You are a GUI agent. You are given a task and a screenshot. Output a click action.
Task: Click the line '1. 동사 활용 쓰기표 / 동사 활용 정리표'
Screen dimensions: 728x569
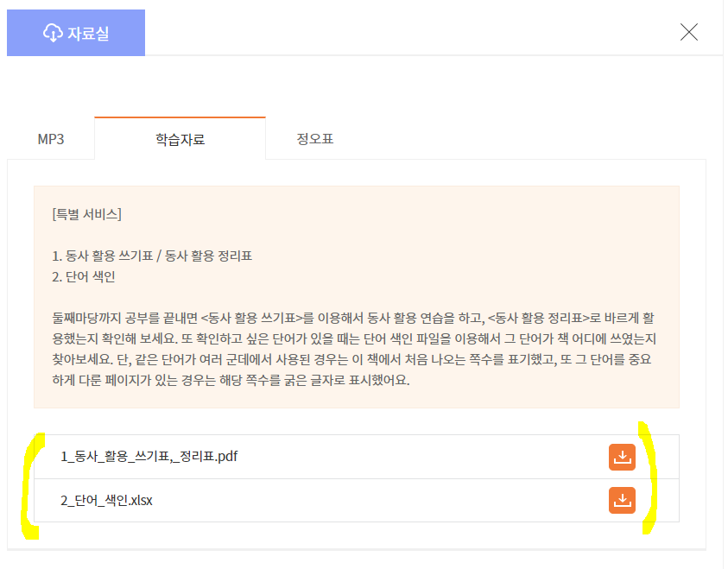152,256
